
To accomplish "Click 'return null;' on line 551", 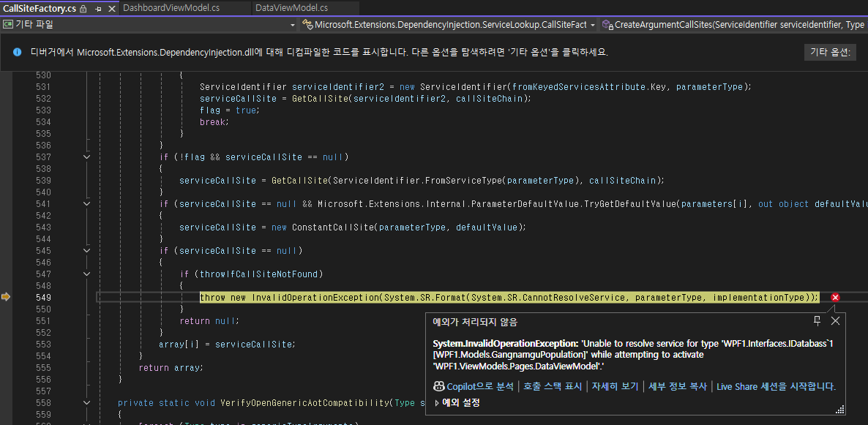I will pos(210,321).
